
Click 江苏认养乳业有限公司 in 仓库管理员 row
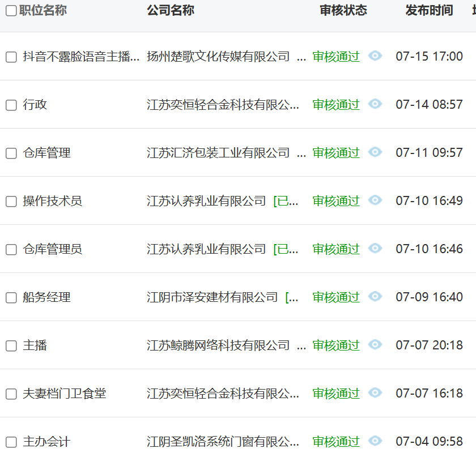coord(206,249)
